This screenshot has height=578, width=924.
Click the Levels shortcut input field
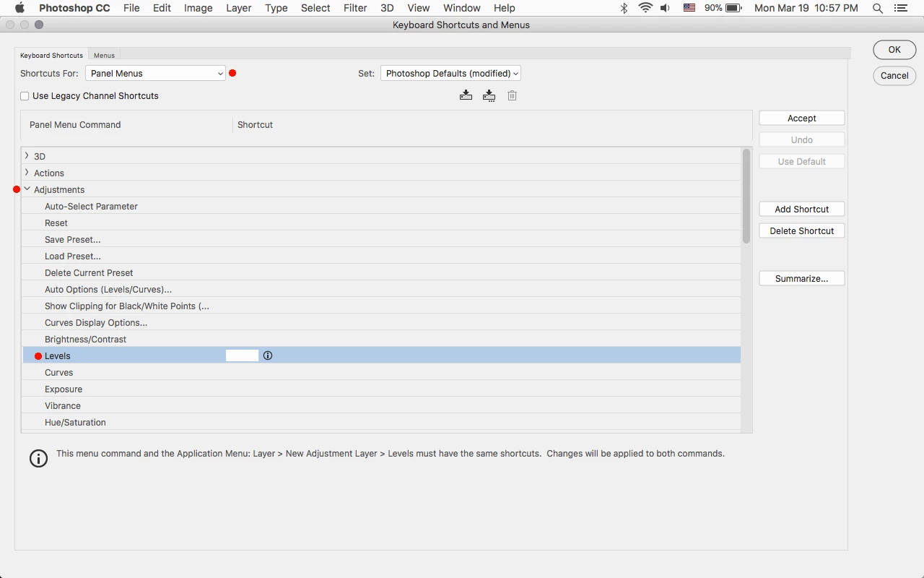pos(242,355)
